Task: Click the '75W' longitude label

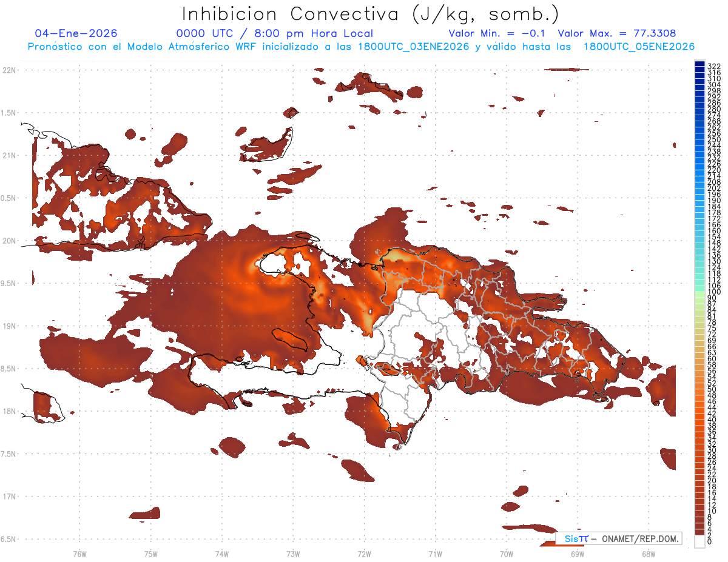Action: tap(150, 554)
